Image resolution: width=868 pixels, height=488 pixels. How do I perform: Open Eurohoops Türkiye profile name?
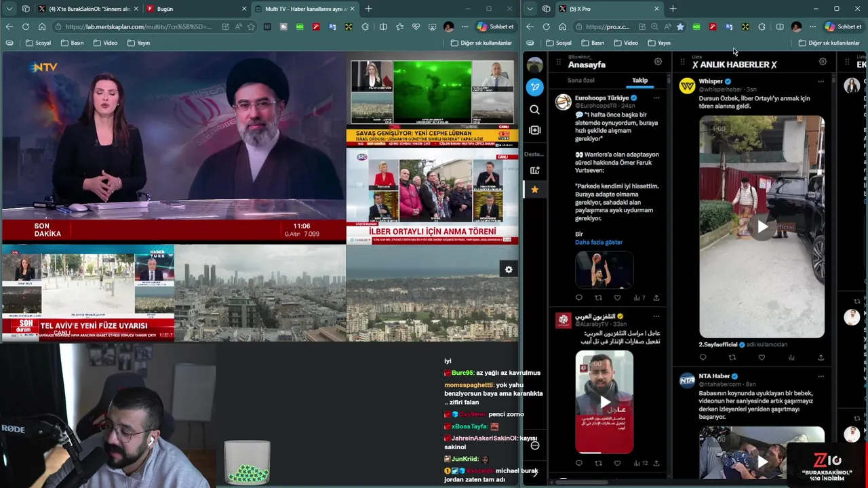click(x=601, y=98)
